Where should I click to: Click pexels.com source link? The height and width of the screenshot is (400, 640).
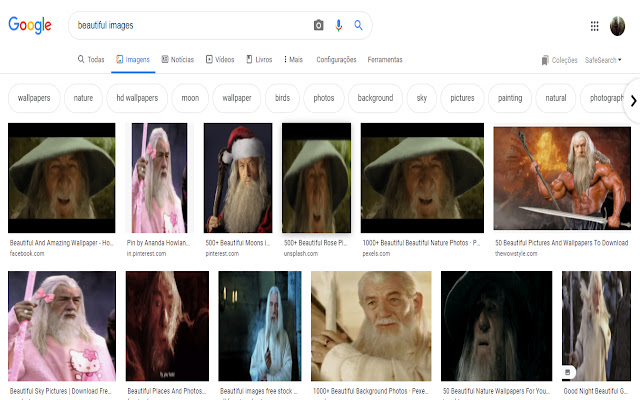(x=376, y=253)
